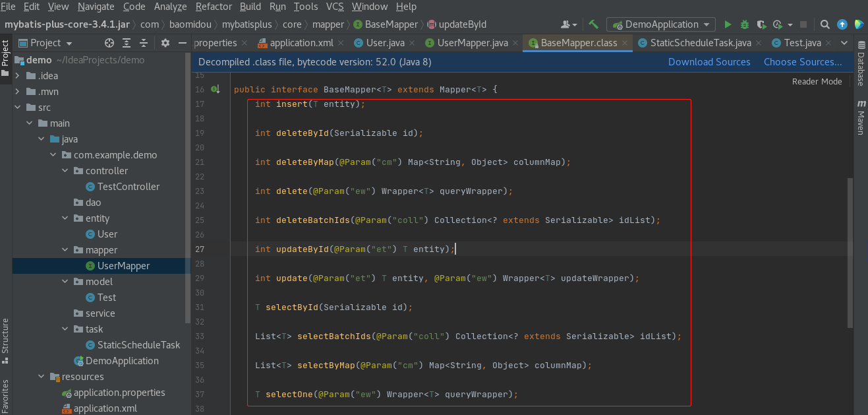Show hidden editor tabs chevron
868x415 pixels.
tap(845, 43)
